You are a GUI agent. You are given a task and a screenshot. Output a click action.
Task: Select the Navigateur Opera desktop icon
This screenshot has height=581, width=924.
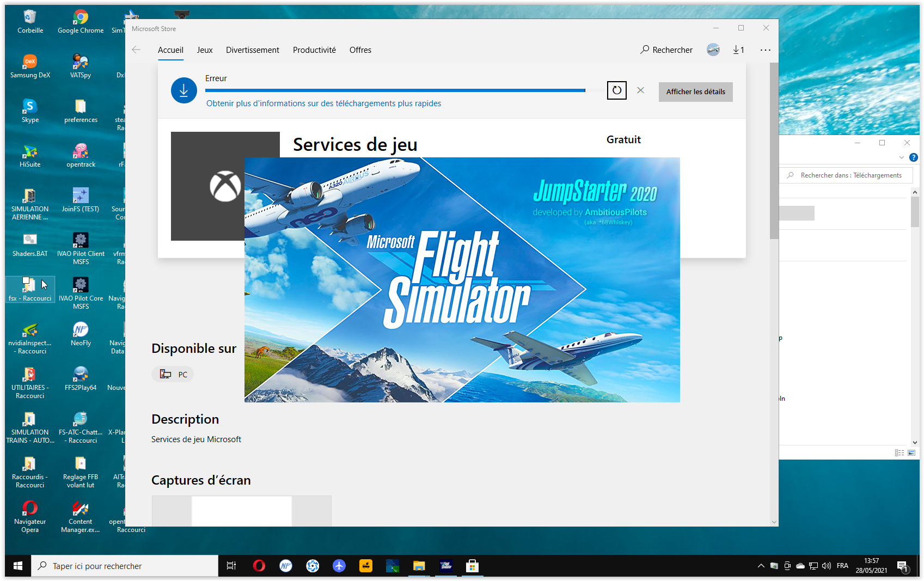coord(30,517)
